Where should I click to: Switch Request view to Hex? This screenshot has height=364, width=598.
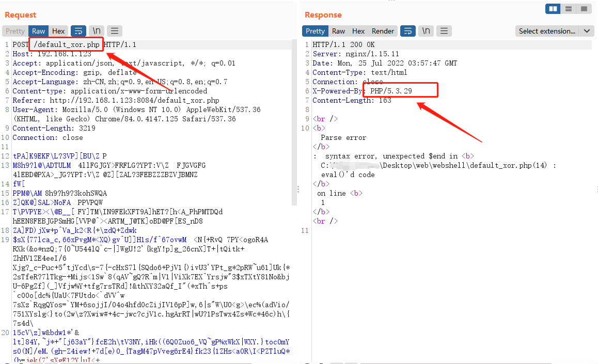point(58,31)
